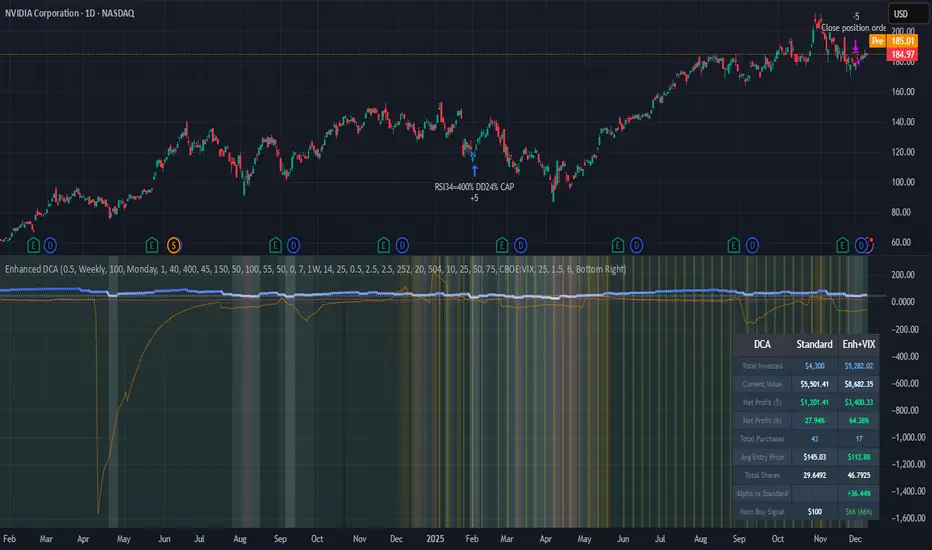This screenshot has height=550, width=932.
Task: Click the RSI34=400% DD24% CAP label
Action: [x=474, y=187]
